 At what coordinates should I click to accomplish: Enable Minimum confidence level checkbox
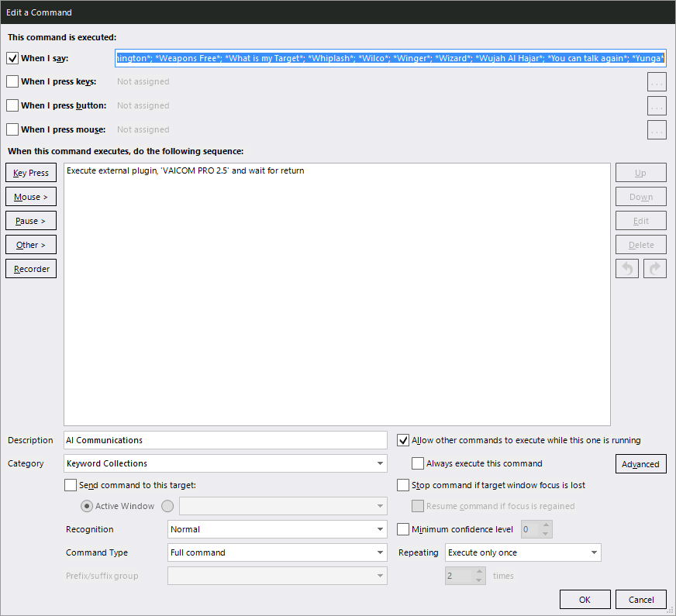(403, 529)
